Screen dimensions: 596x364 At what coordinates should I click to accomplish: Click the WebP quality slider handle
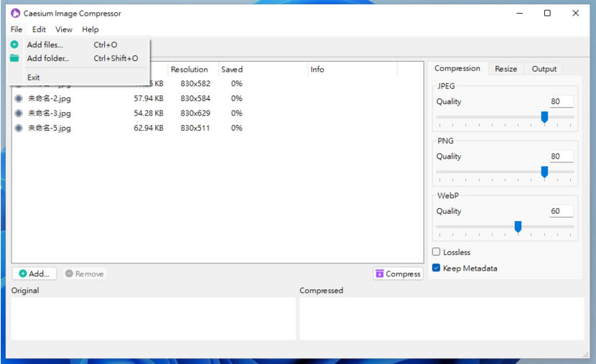[x=518, y=227]
